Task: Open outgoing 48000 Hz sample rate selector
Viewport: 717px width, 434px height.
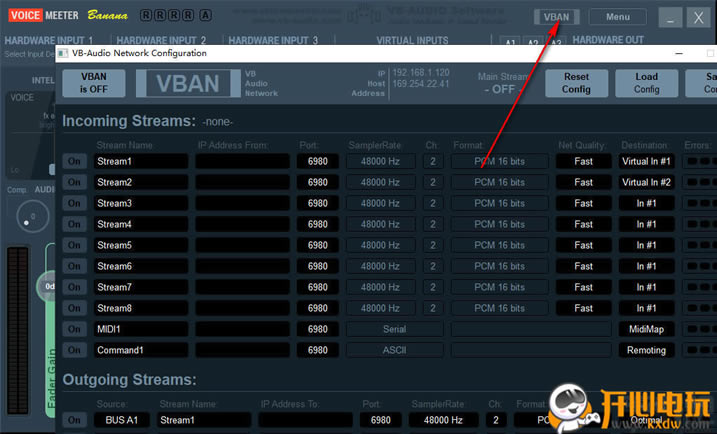Action: (x=443, y=420)
